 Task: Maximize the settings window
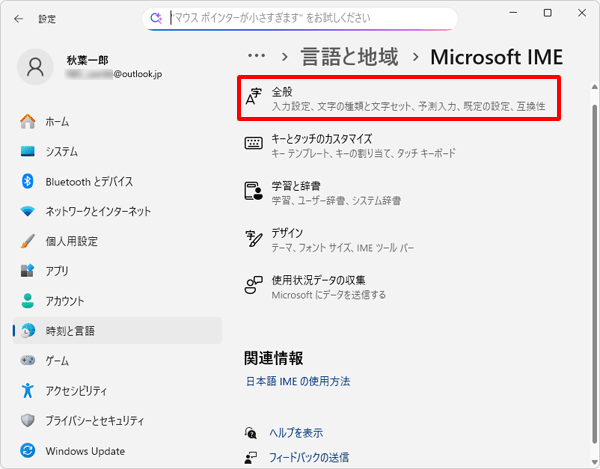548,13
